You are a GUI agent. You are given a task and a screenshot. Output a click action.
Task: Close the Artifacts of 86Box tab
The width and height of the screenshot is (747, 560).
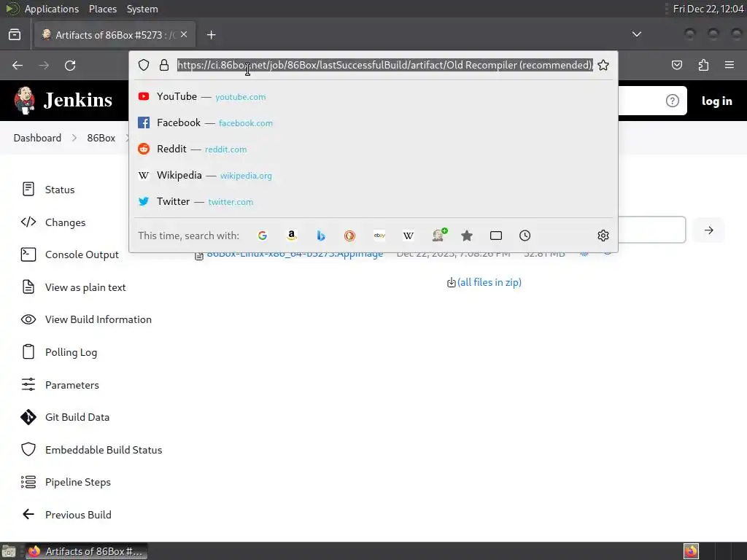coord(184,34)
